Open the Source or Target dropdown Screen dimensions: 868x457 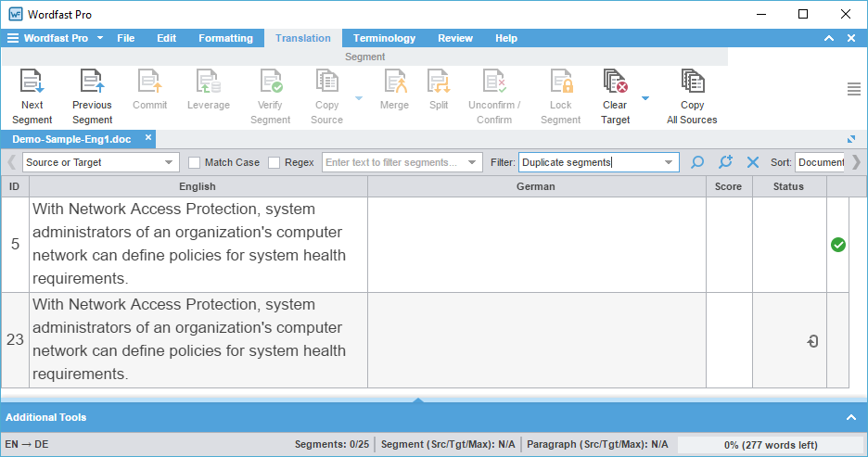[100, 162]
